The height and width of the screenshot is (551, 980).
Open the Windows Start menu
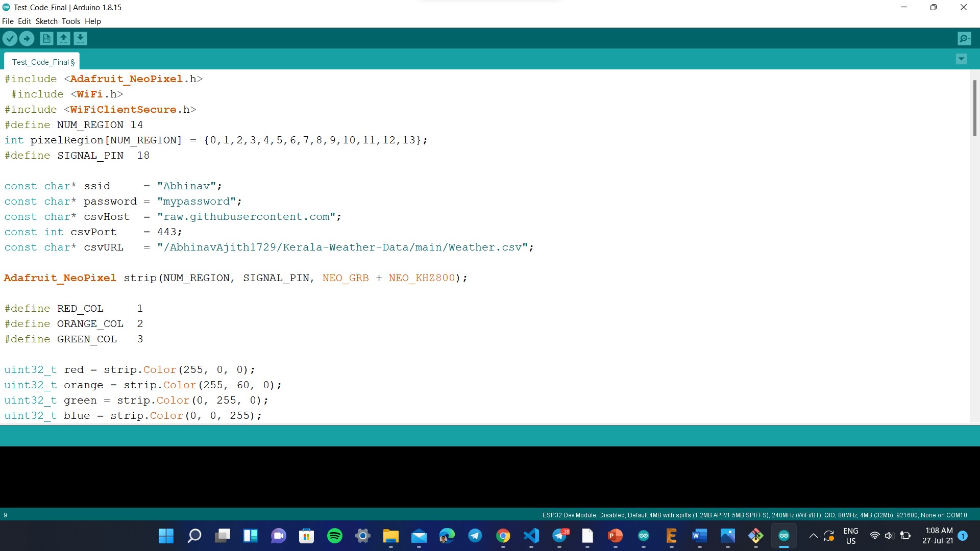[166, 536]
